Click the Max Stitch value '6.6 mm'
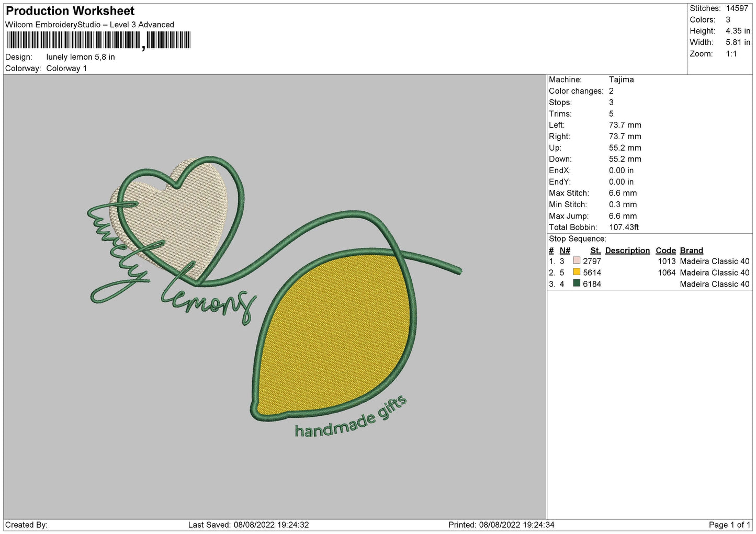Image resolution: width=756 pixels, height=534 pixels. (623, 194)
